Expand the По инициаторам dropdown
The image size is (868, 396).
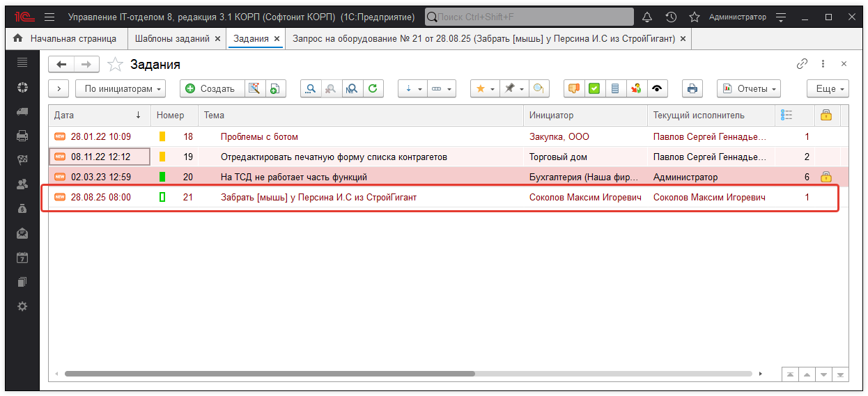[123, 88]
